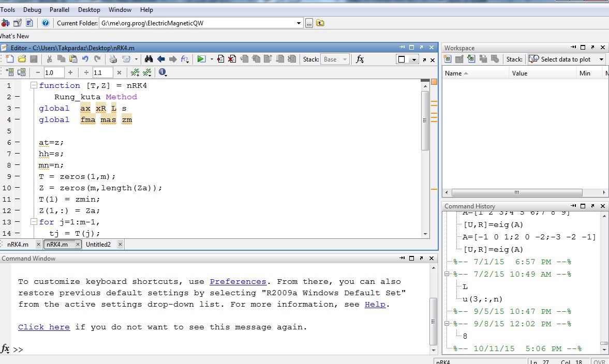Collapse the for-loop fold on line 13
The width and height of the screenshot is (609, 364).
point(34,222)
